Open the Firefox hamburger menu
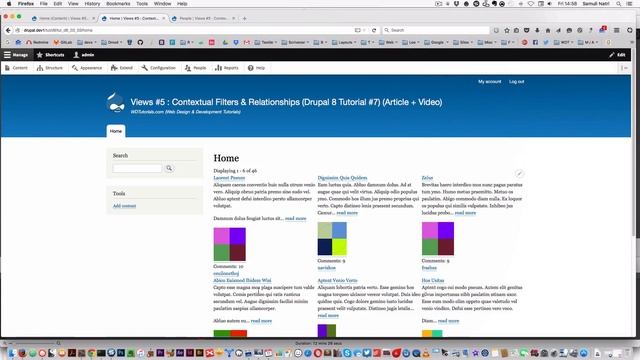 (617, 30)
